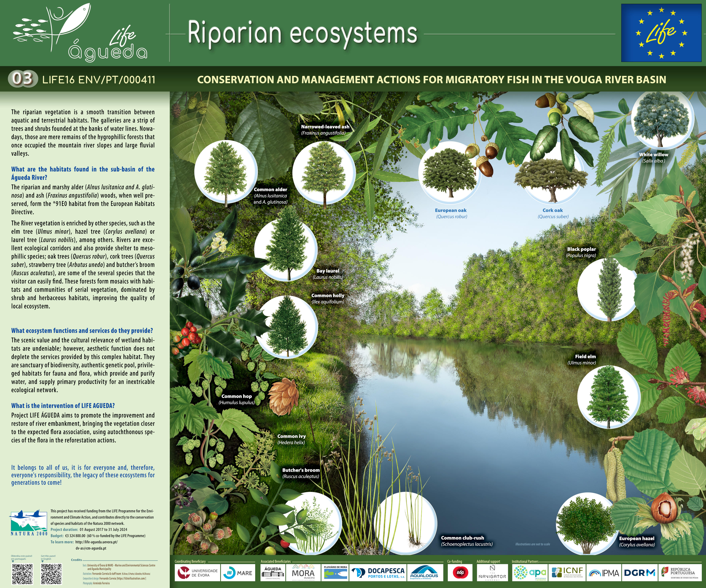Click the Navigator company logo
Screen dimensions: 706x588
pyautogui.click(x=492, y=572)
